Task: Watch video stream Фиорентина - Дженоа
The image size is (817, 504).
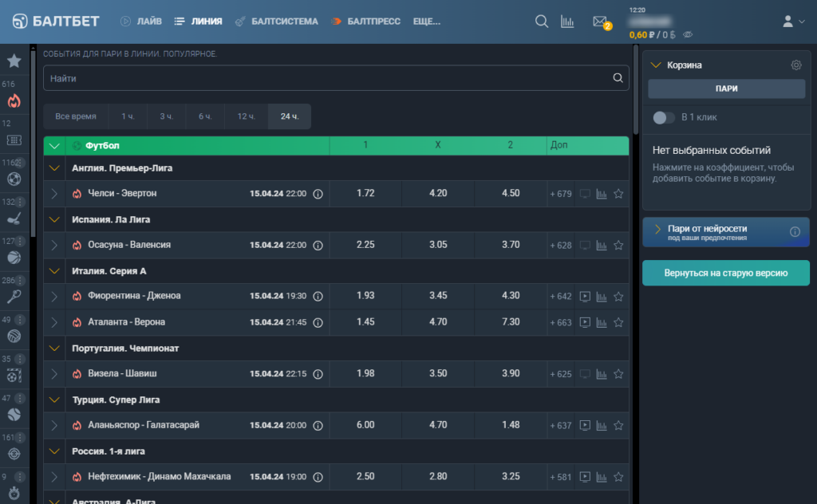Action: tap(585, 296)
